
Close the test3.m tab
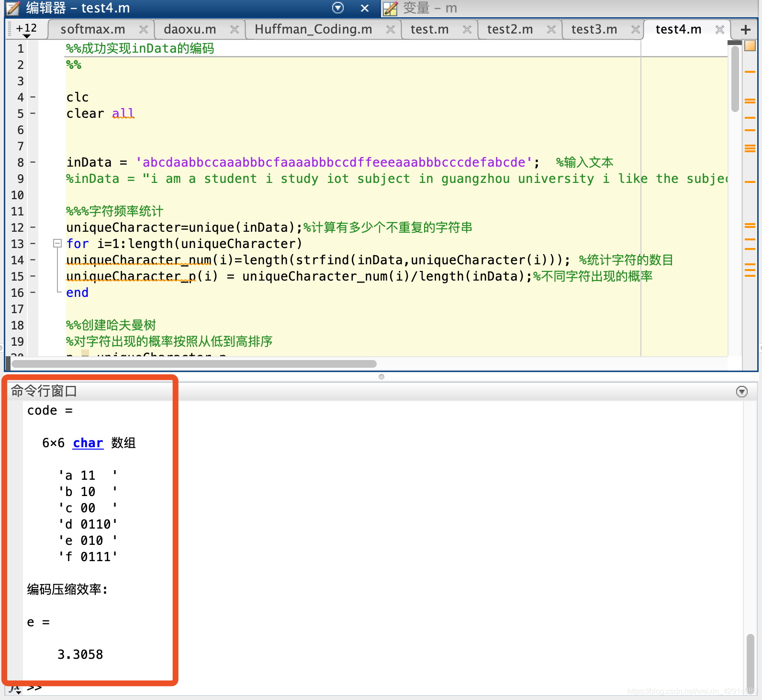click(x=635, y=30)
